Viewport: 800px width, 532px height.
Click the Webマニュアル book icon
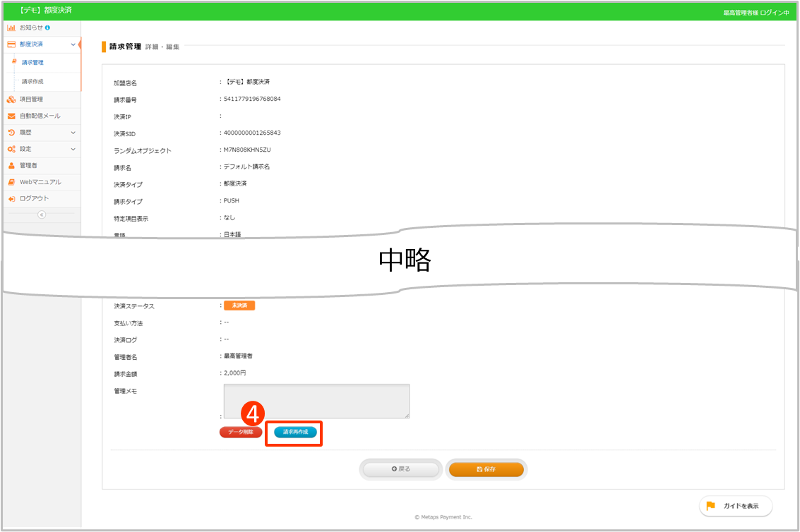11,182
